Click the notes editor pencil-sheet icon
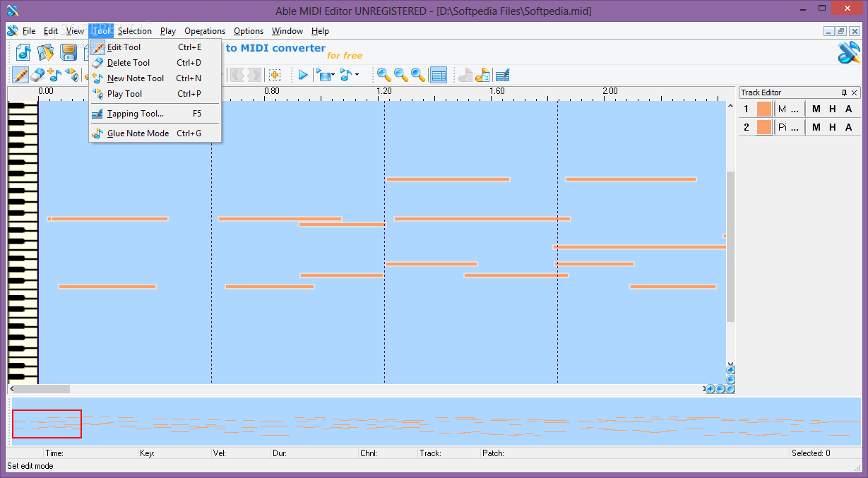868x478 pixels. coord(502,75)
